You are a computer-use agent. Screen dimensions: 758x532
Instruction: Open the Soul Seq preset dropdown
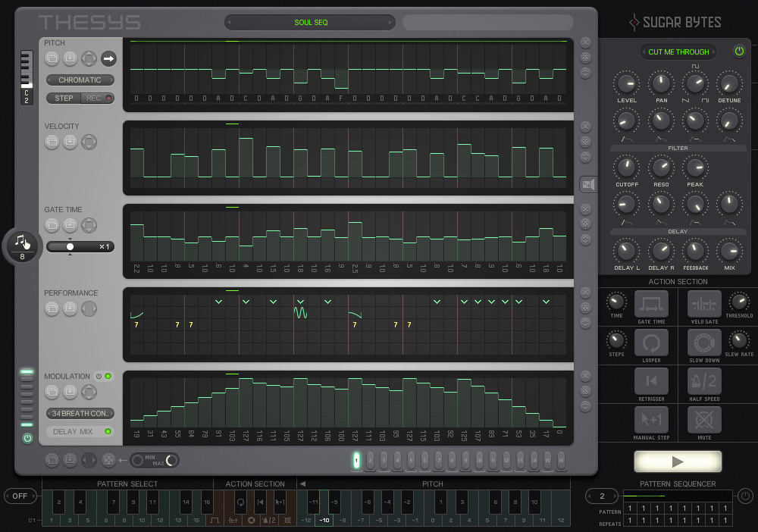coord(311,23)
